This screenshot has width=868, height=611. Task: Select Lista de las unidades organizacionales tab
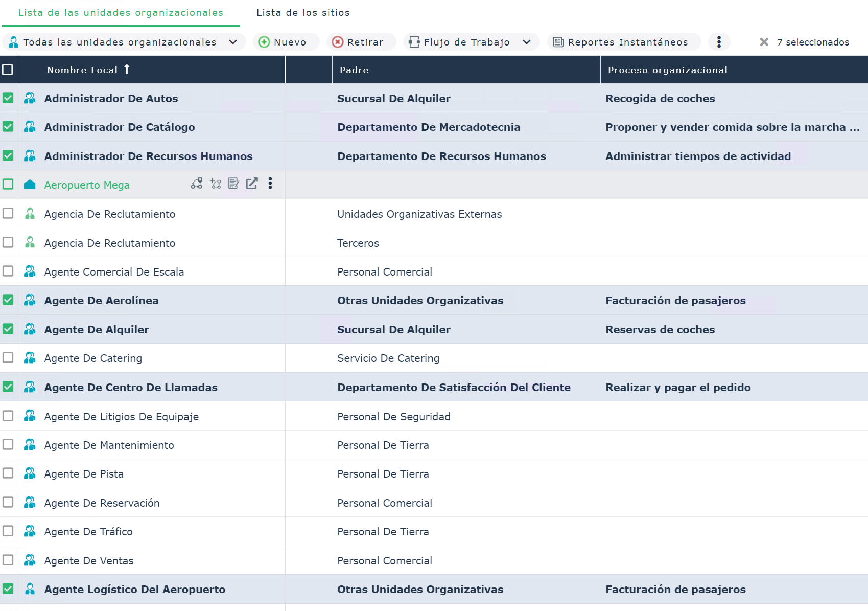coord(121,13)
